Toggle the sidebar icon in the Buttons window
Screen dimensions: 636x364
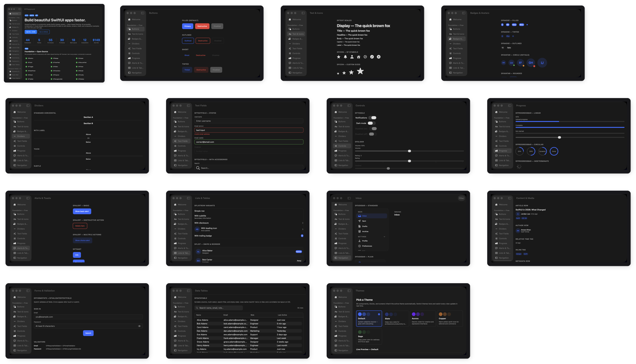(143, 13)
